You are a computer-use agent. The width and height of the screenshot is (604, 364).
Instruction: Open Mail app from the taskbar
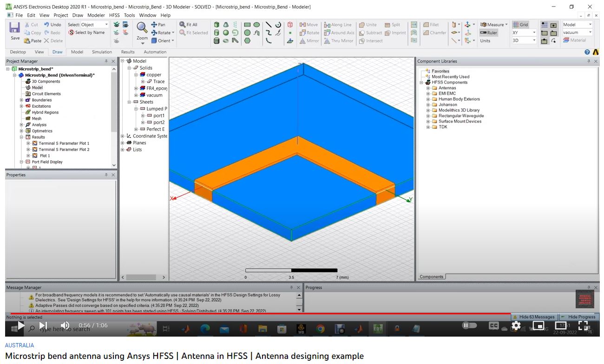click(x=224, y=329)
